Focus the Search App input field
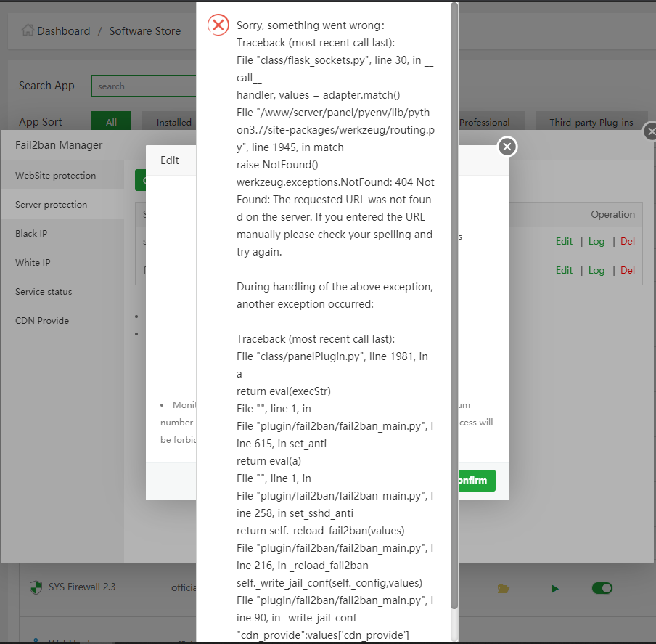 coord(144,86)
